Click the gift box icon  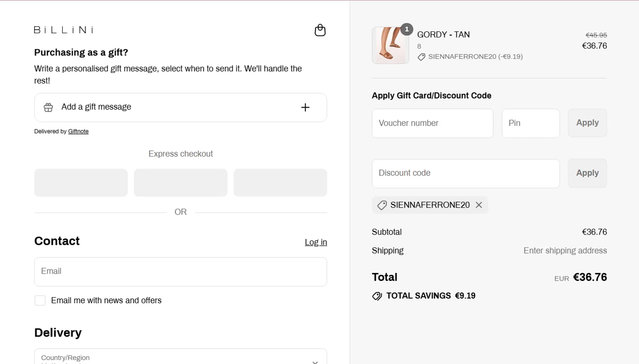49,107
